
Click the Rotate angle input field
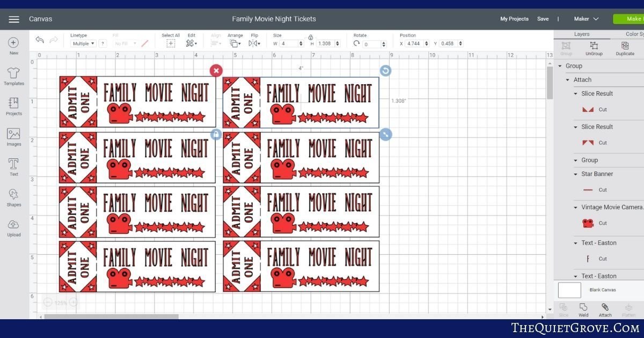(374, 44)
